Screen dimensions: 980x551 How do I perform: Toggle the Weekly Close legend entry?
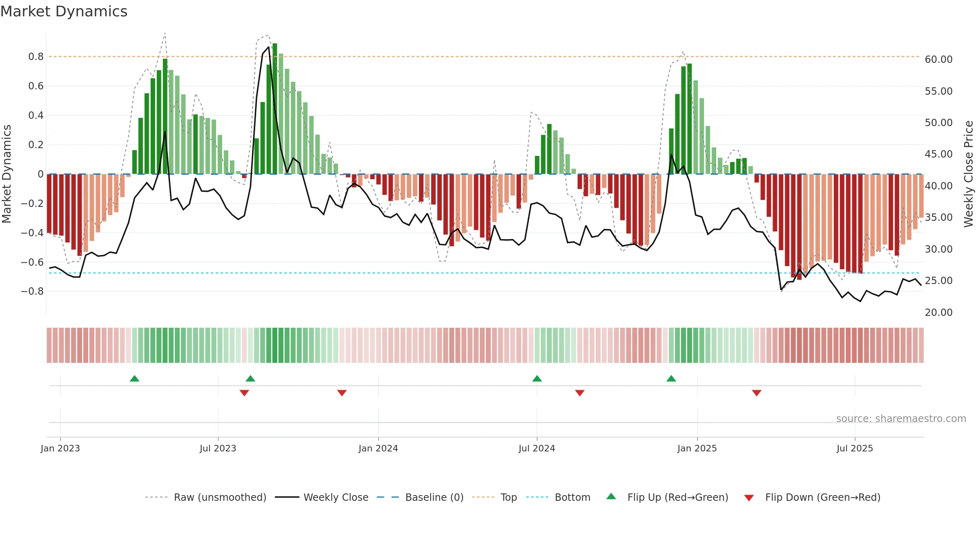[322, 497]
